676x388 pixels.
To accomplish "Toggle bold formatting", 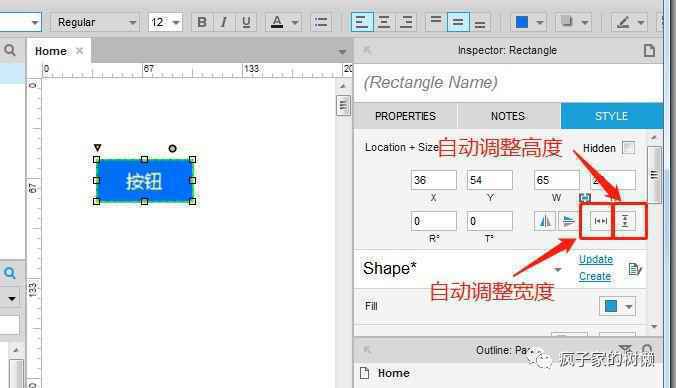I will (x=201, y=22).
